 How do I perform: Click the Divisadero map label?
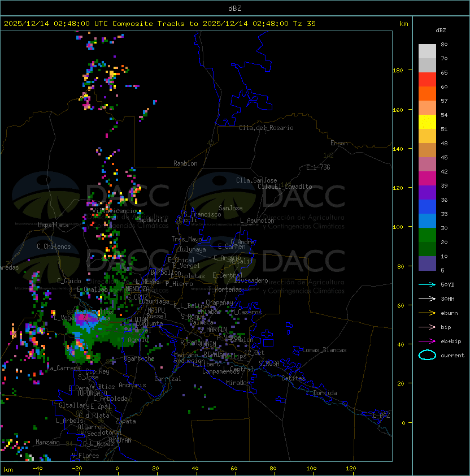[x=251, y=280]
